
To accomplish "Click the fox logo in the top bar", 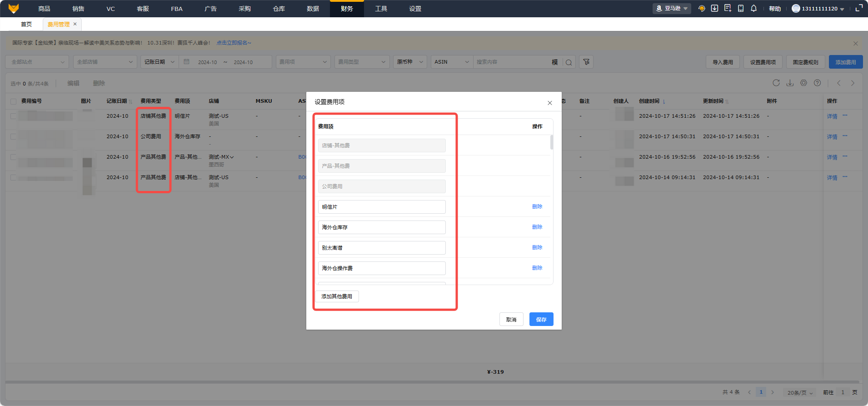I will [14, 9].
